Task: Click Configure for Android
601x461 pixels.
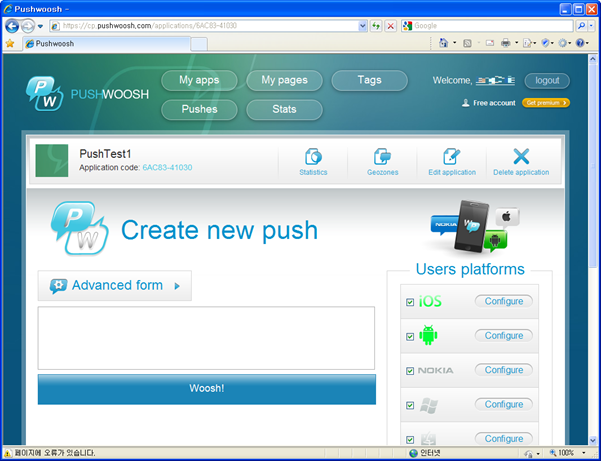Action: (504, 336)
